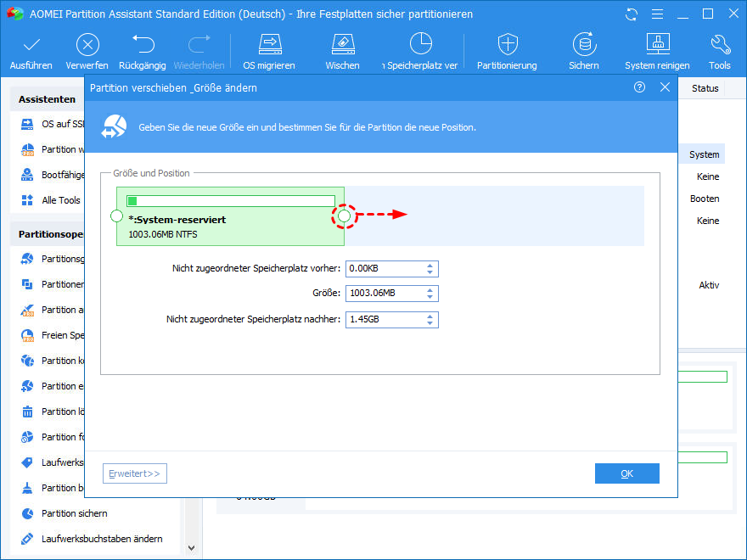Click the *:System-reserviert partition label
The height and width of the screenshot is (560, 747).
click(x=177, y=220)
